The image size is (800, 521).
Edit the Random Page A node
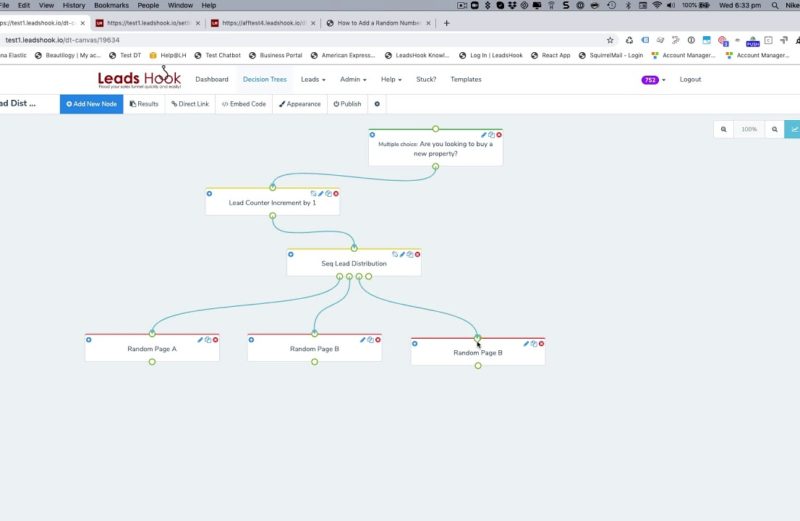[x=201, y=339]
